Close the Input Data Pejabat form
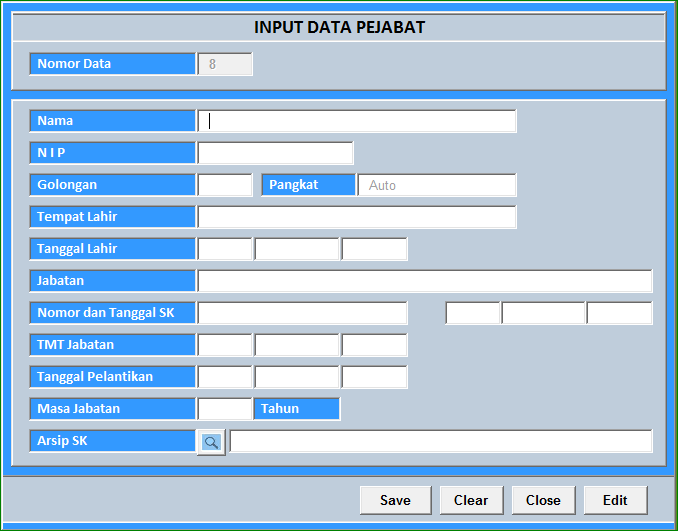Screen dimensions: 678x531 point(544,500)
